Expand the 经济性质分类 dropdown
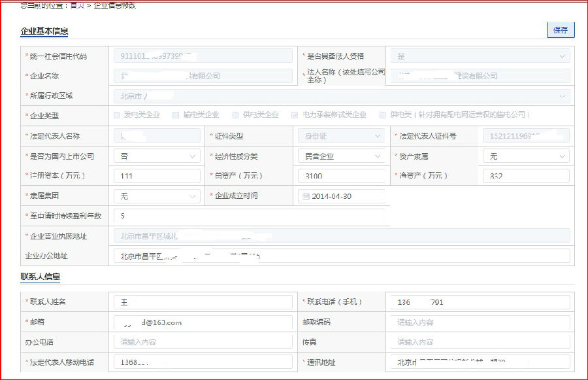This screenshot has height=380, width=588. click(x=342, y=156)
